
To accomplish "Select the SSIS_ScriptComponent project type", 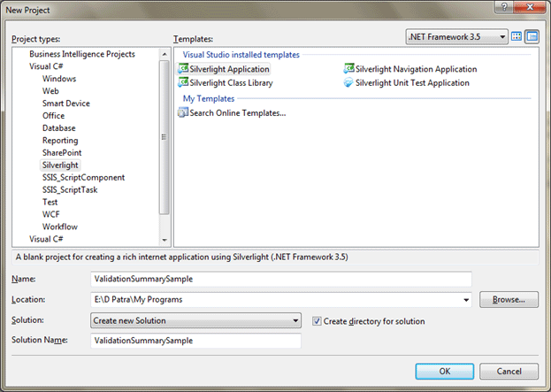I will pyautogui.click(x=83, y=177).
